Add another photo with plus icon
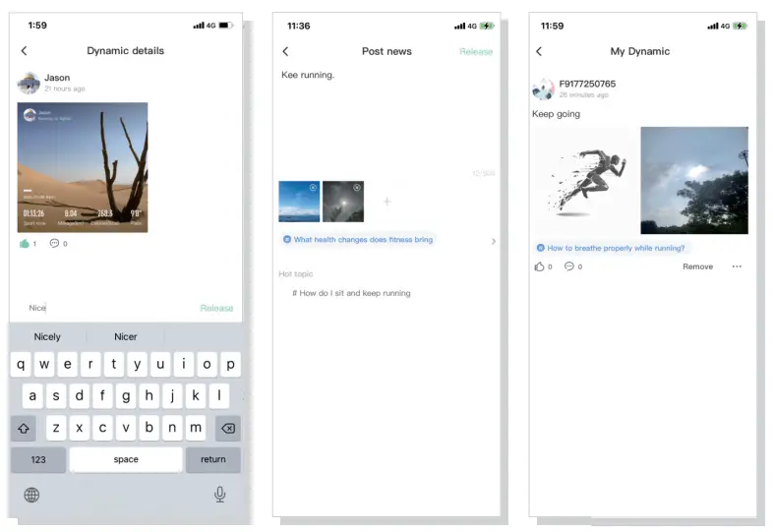 pyautogui.click(x=387, y=202)
